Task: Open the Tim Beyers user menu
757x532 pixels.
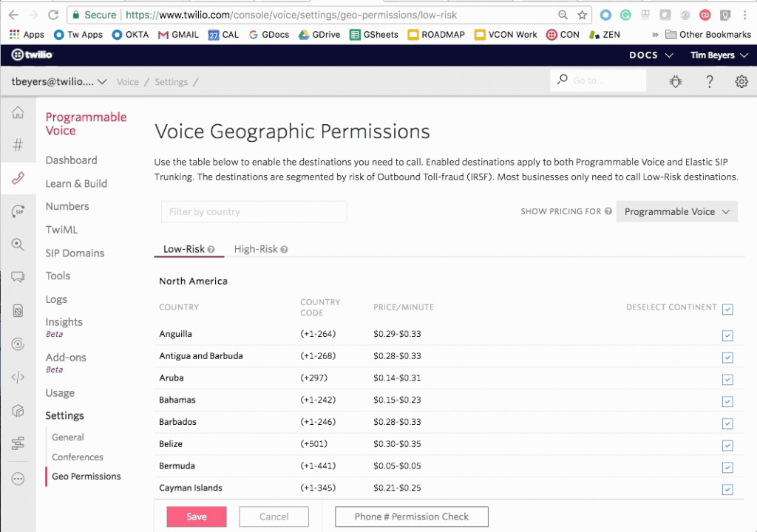Action: [x=719, y=55]
